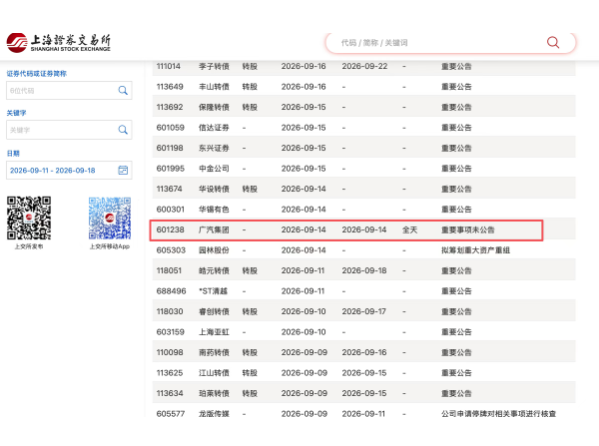
Task: Click the search icon in securities code field
Action: coord(123,91)
